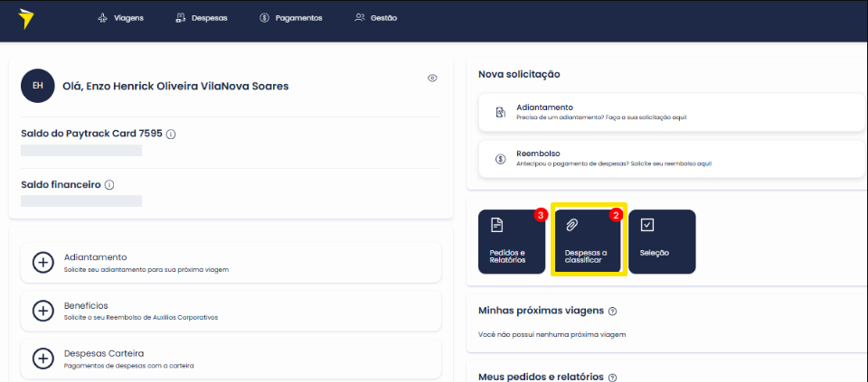Toggle balance visibility eye icon
Image resolution: width=868 pixels, height=382 pixels.
[x=432, y=78]
